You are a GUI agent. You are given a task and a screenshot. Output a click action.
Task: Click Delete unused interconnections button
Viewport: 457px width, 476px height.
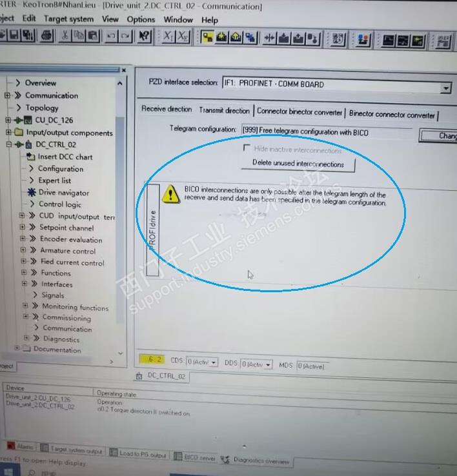point(298,164)
